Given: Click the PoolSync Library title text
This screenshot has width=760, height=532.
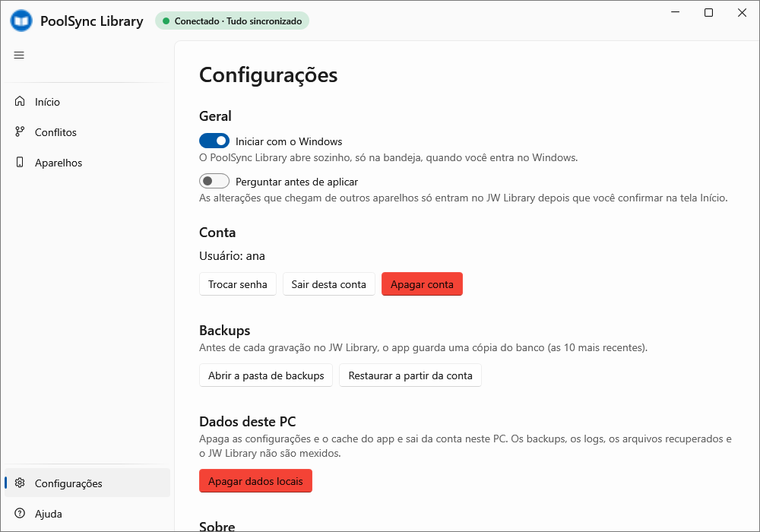Looking at the screenshot, I should [x=92, y=21].
